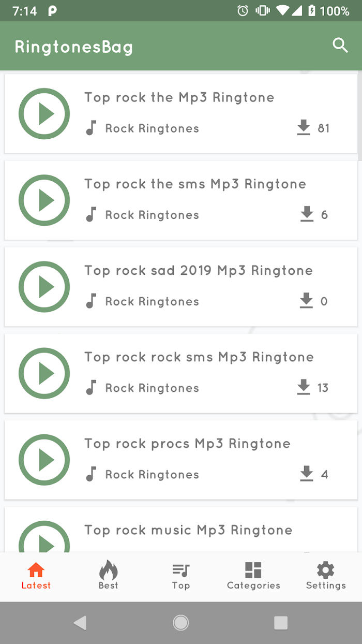Screen dimensions: 362x644
Task: Tap the Android home circle button
Action: (181, 623)
